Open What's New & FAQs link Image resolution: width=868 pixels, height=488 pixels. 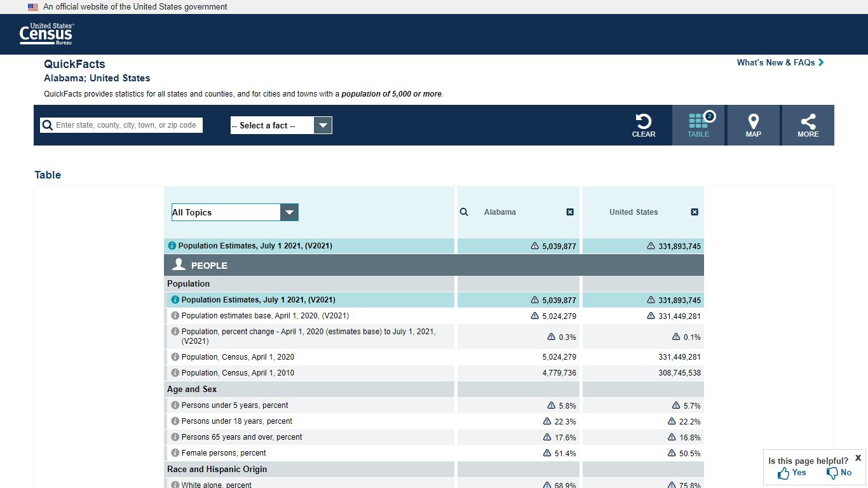(780, 62)
